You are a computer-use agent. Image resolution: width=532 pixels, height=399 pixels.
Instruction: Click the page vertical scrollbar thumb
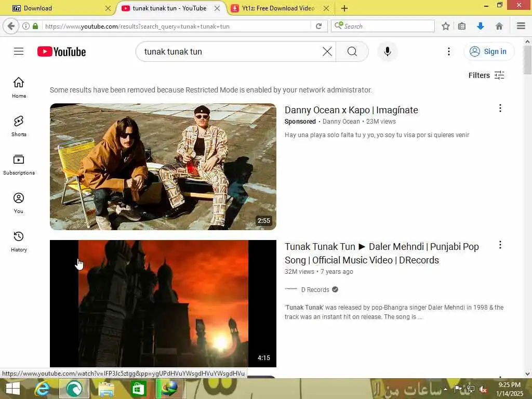tap(527, 59)
